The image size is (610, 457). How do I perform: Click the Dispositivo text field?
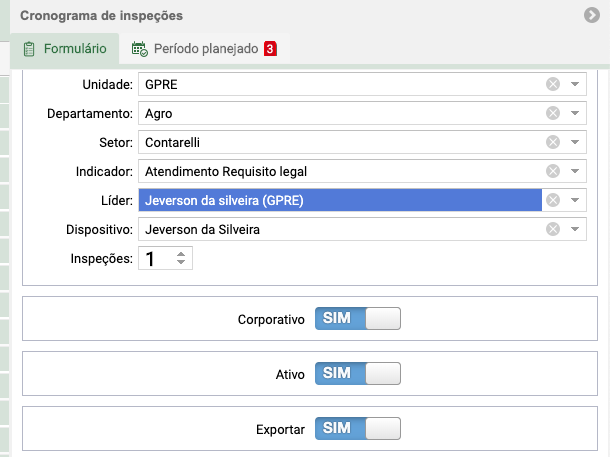pyautogui.click(x=342, y=229)
